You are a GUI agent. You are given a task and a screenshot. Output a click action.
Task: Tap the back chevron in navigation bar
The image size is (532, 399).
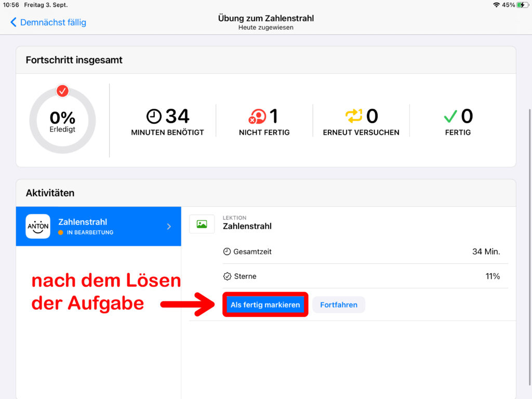(14, 22)
